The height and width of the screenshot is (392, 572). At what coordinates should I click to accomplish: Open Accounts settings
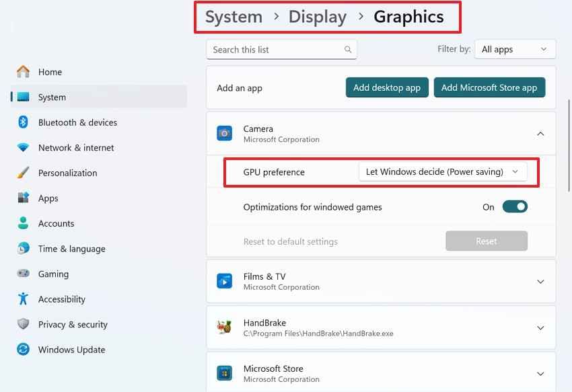[x=98, y=223]
